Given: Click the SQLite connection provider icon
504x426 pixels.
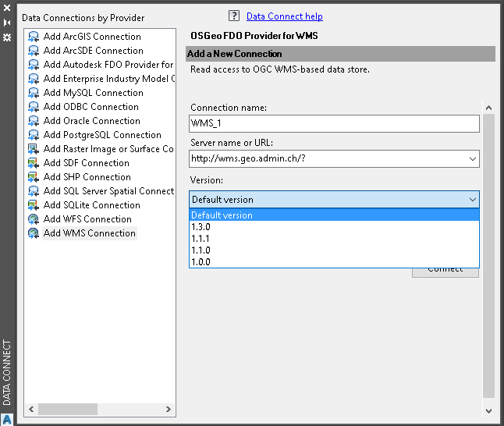Looking at the screenshot, I should tap(34, 205).
